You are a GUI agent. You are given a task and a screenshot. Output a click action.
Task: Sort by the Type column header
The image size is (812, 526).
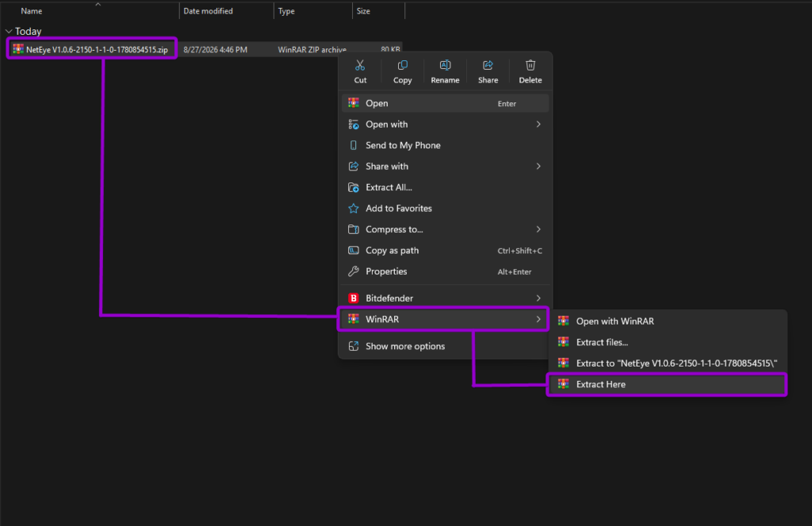pyautogui.click(x=286, y=11)
